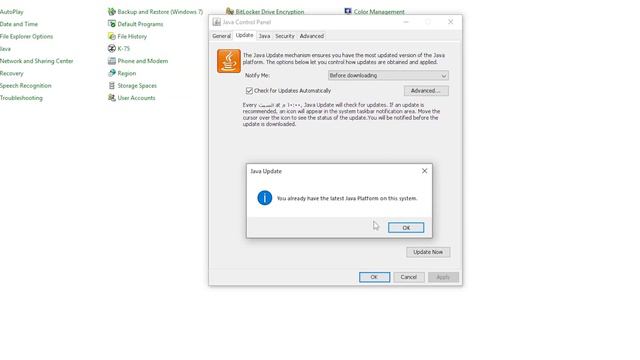Click OK in the Java Update dialog
Image resolution: width=640 pixels, height=360 pixels.
(406, 228)
